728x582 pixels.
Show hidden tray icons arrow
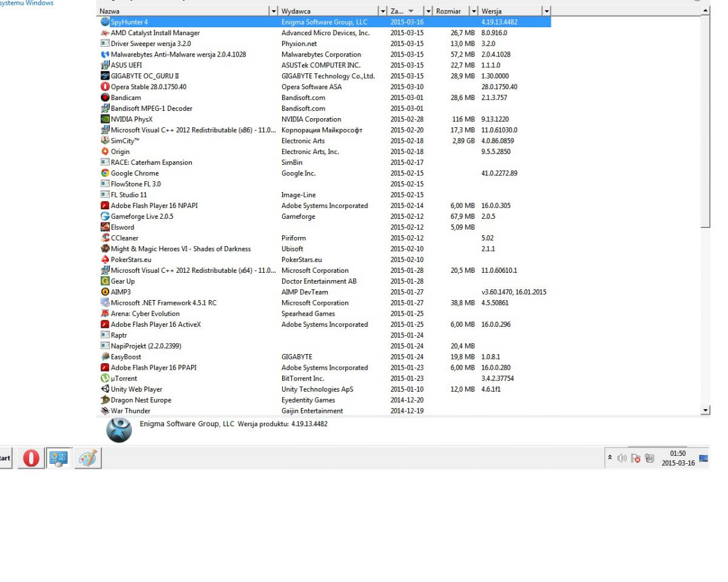tap(610, 458)
